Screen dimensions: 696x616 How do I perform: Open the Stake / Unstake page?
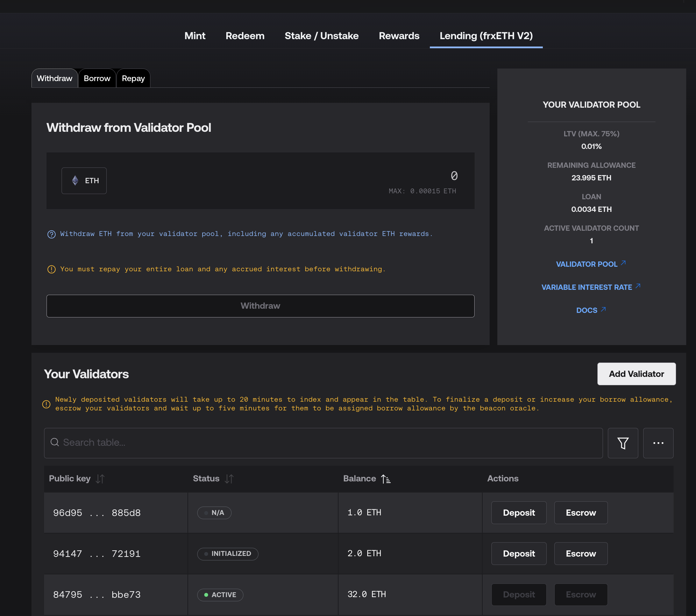coord(321,36)
